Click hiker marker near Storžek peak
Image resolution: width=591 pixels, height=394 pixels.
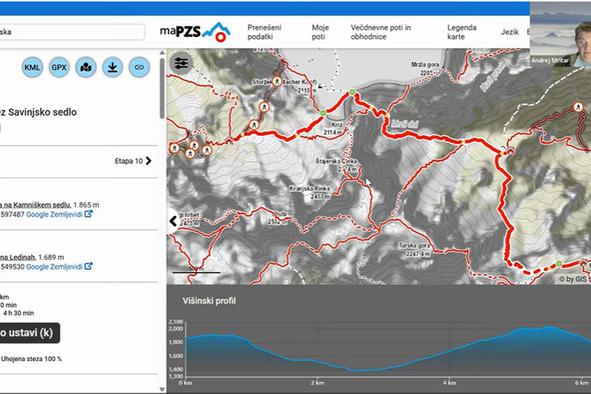coord(277,81)
